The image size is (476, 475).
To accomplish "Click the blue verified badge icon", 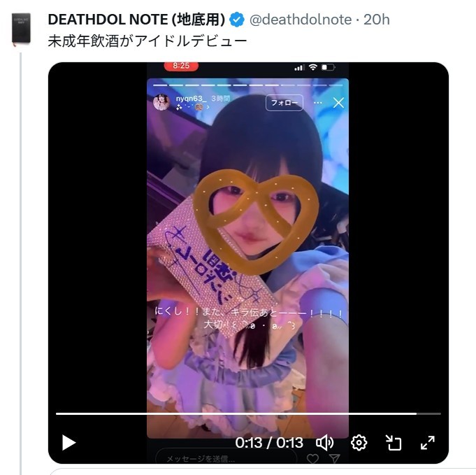I will [238, 20].
